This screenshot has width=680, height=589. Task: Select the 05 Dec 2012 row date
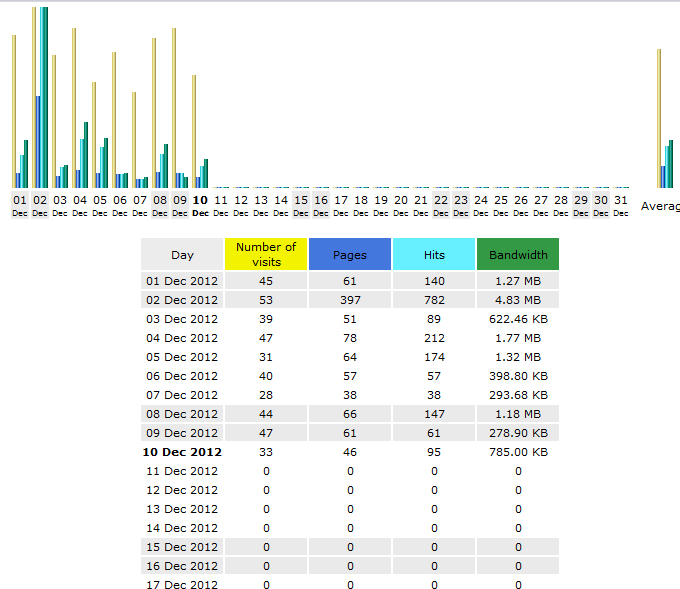coord(182,357)
